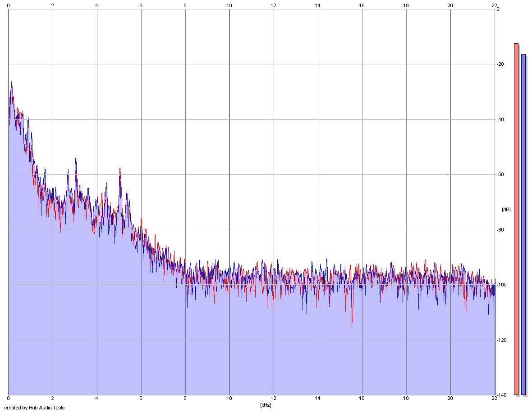Select the 10 kHz label on top axis
Image resolution: width=532 pixels, height=413 pixels.
[x=229, y=5]
